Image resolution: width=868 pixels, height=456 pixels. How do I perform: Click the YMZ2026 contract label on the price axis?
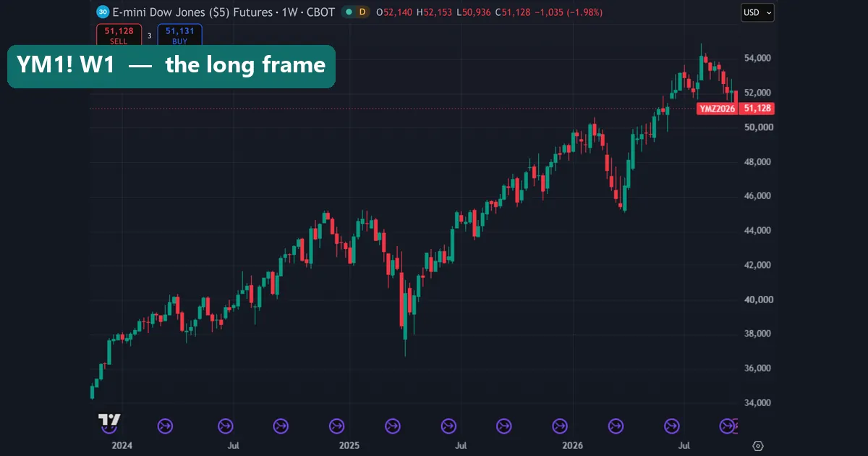coord(717,109)
